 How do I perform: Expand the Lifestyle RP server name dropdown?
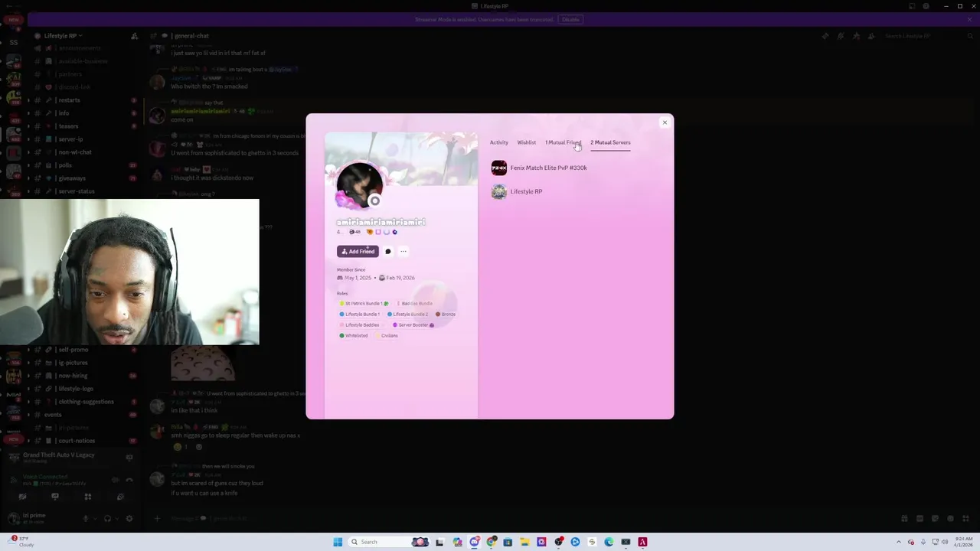pyautogui.click(x=63, y=35)
